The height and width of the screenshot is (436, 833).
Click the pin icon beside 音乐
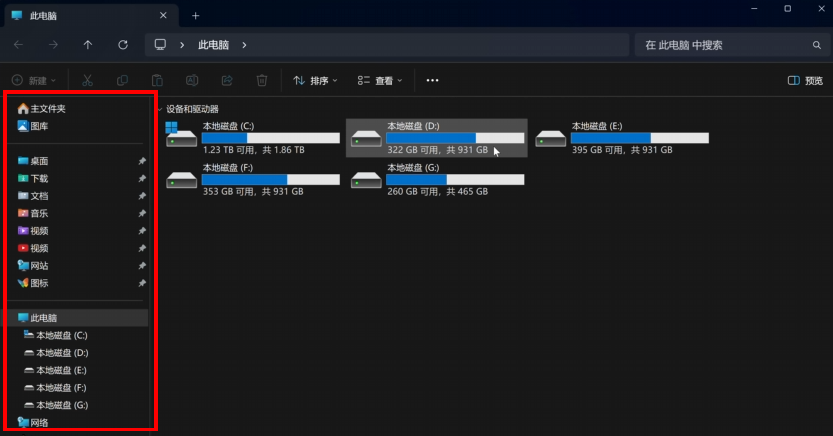[142, 213]
